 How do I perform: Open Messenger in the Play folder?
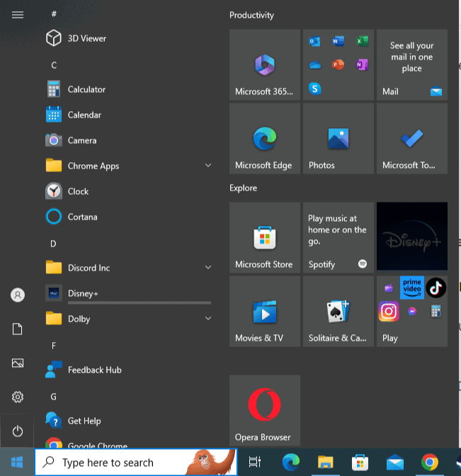[x=412, y=311]
